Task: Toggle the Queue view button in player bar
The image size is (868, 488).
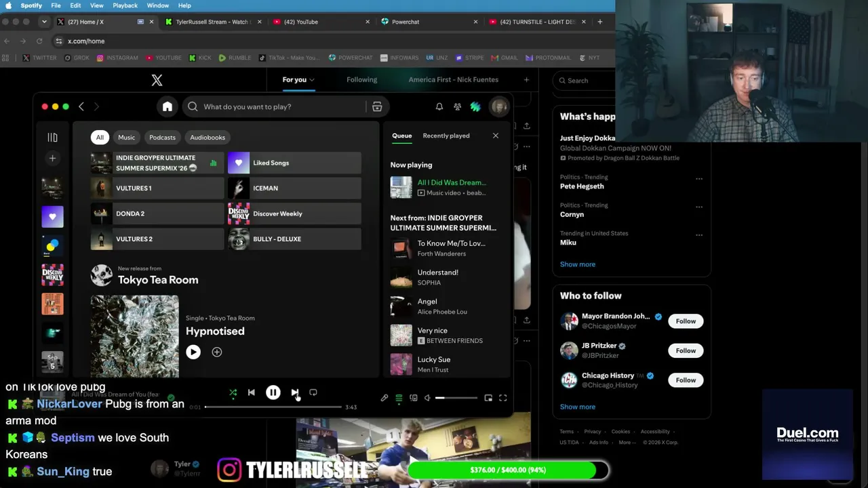Action: click(399, 398)
